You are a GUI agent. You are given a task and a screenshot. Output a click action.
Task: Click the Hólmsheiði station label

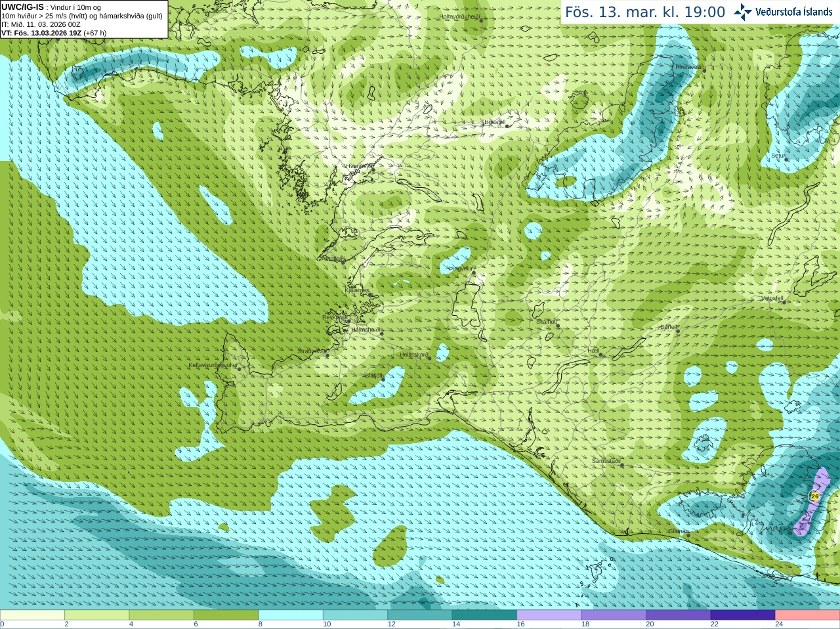tap(366, 330)
